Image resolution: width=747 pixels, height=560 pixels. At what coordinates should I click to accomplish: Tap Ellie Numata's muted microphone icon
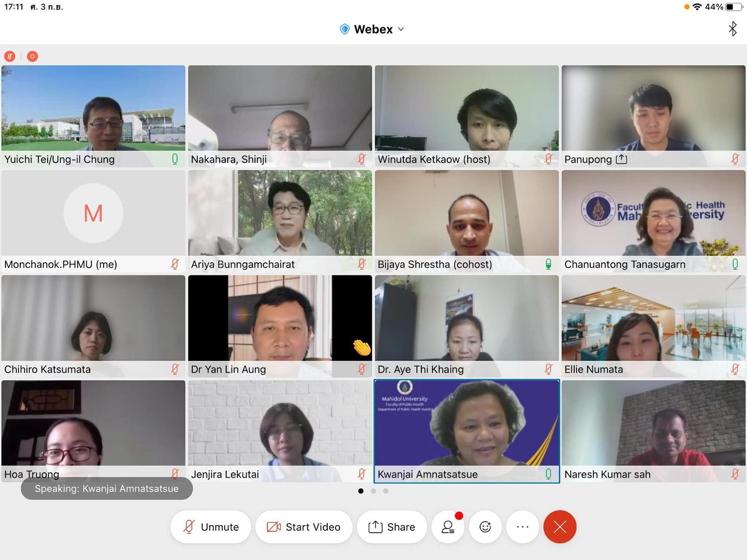click(x=735, y=369)
